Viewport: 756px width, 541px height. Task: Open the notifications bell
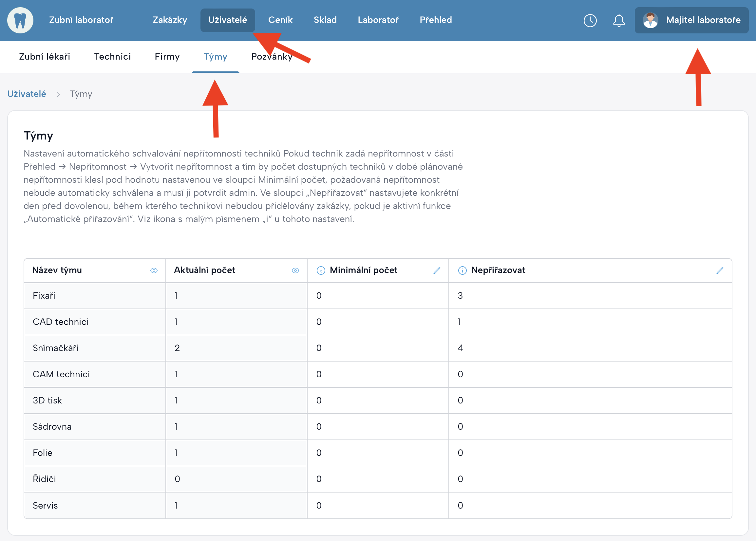(619, 20)
